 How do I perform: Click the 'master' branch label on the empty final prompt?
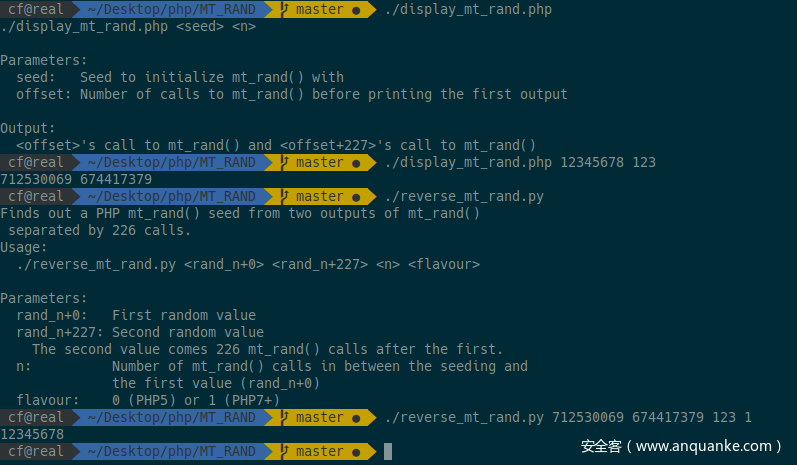[320, 451]
